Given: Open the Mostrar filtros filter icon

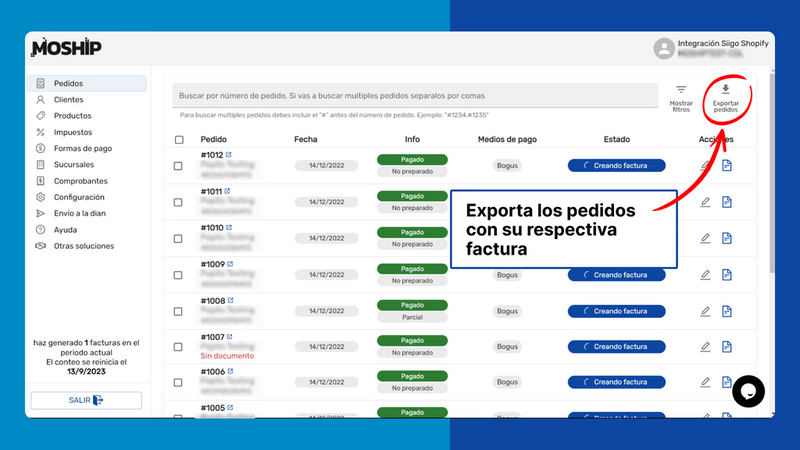Looking at the screenshot, I should coord(680,90).
